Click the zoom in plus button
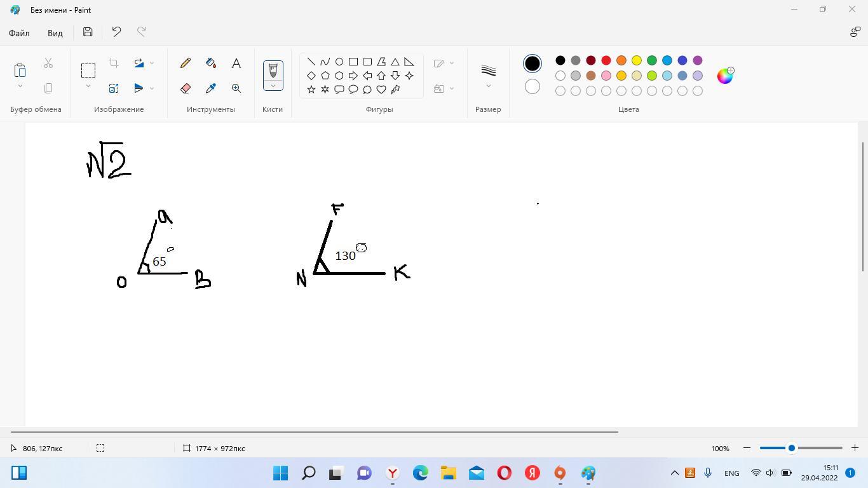This screenshot has width=868, height=488. pos(855,448)
